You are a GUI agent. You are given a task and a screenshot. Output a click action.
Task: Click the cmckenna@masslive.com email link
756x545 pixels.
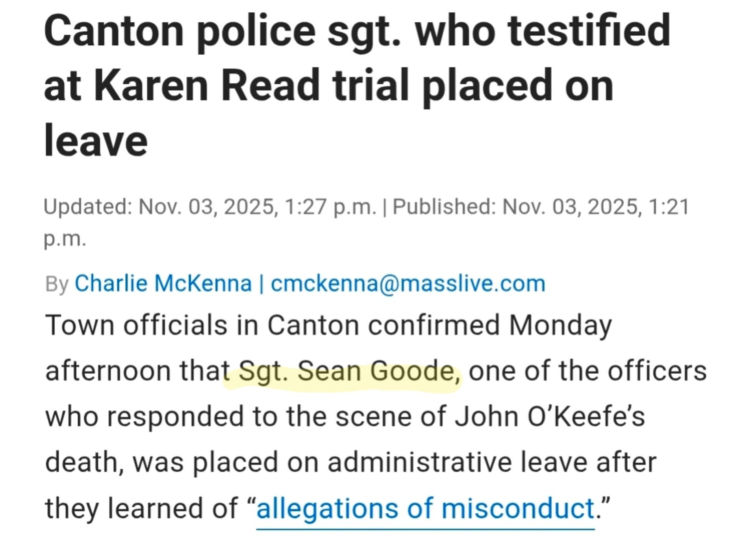coord(408,284)
